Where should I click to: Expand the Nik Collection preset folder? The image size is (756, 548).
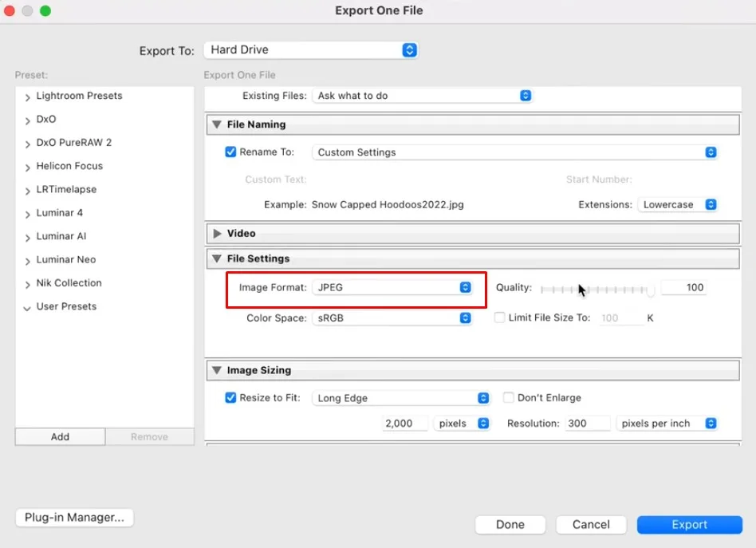pyautogui.click(x=27, y=285)
